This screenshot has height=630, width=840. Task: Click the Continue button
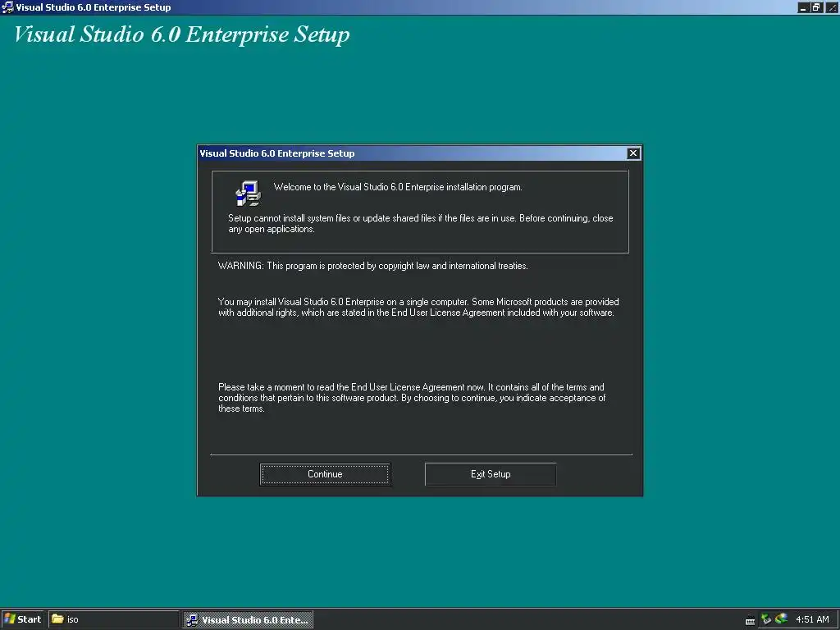tap(325, 474)
